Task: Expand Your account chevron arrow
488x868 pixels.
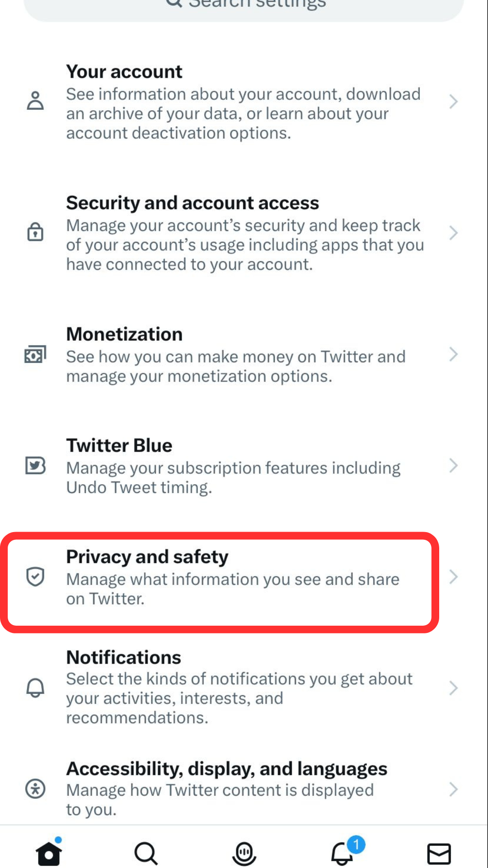Action: tap(454, 101)
